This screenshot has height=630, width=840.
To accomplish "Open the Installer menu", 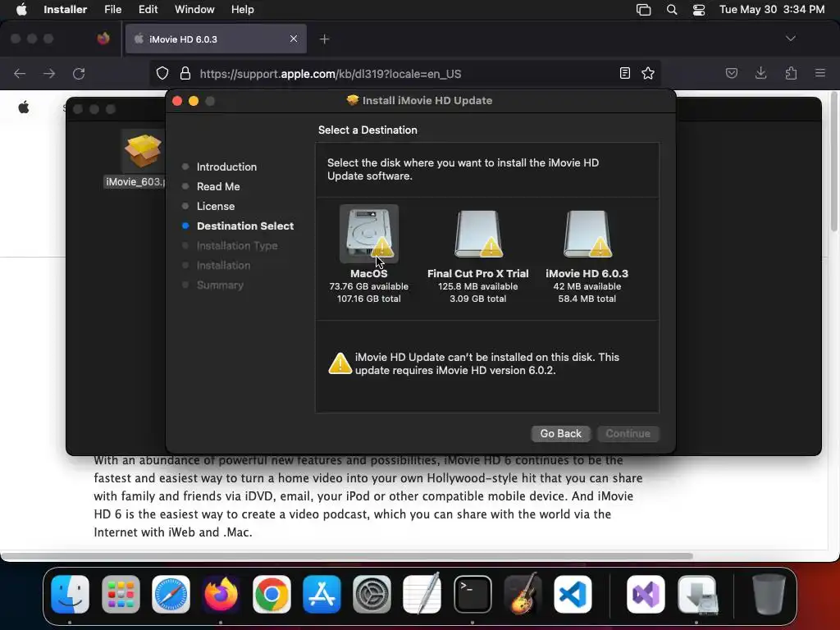I will pyautogui.click(x=66, y=10).
